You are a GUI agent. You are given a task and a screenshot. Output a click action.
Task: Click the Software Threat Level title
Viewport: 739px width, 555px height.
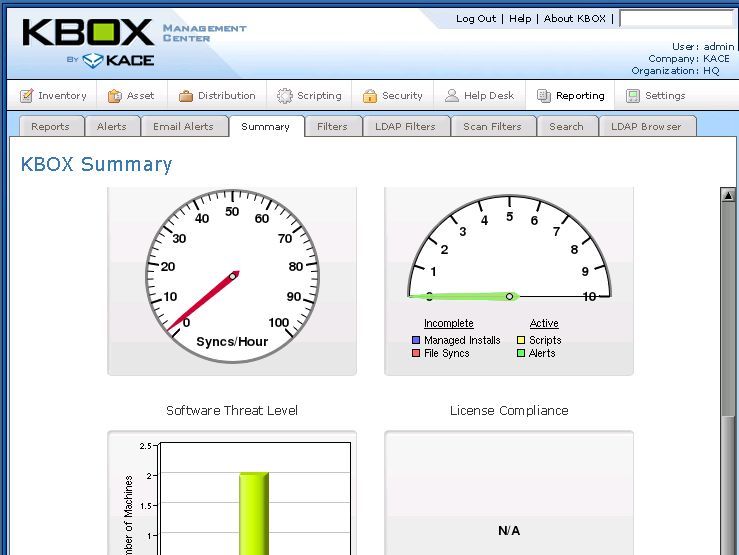pos(232,411)
